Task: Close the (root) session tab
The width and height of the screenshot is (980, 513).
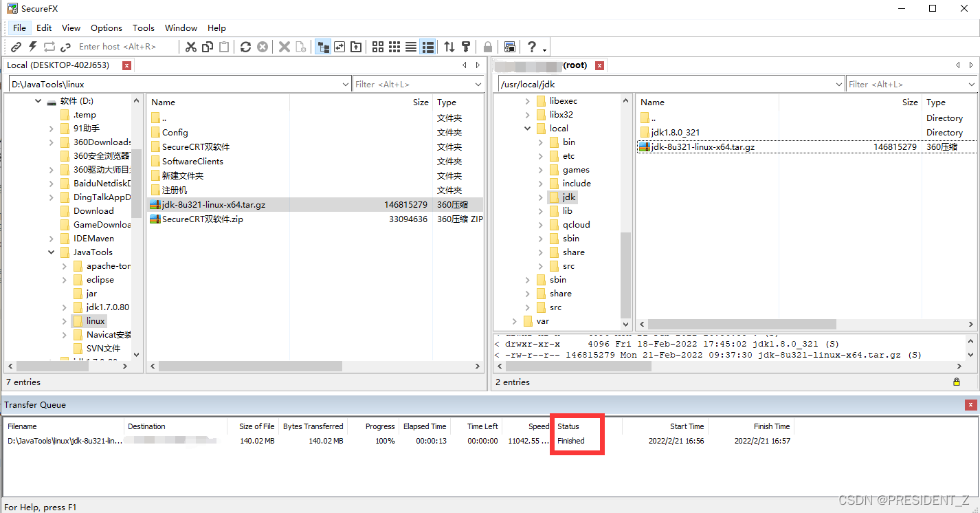Action: (599, 65)
